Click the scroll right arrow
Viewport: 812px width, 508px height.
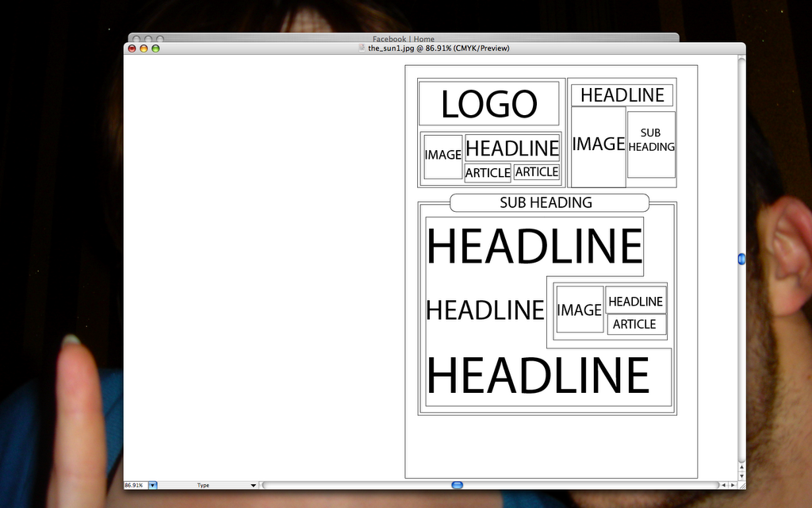pos(732,485)
